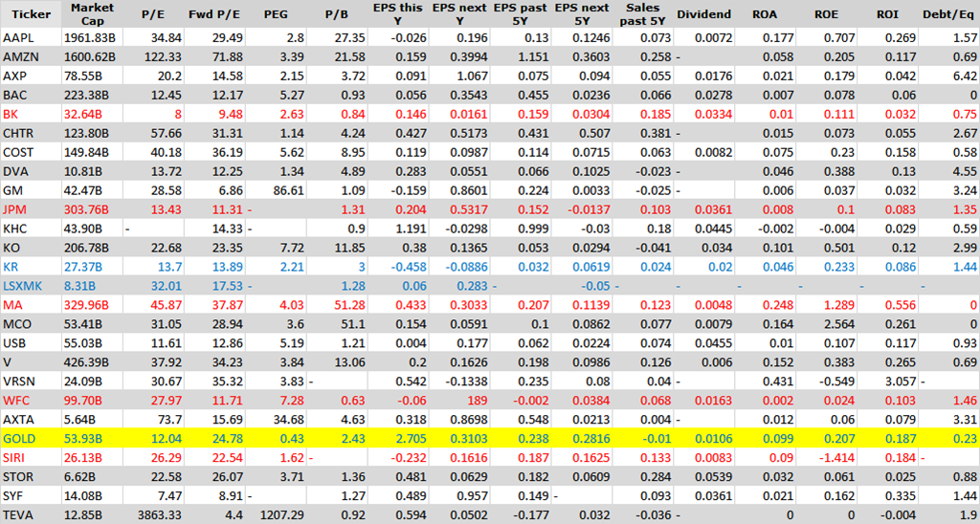Click the AXTA ticker cell
The height and width of the screenshot is (524, 980).
[x=32, y=420]
